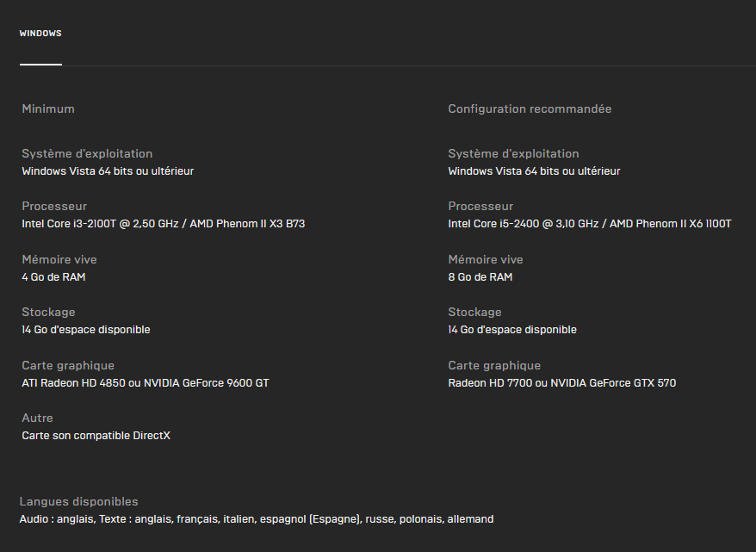Click recommended Windows Vista 64 bits text
Viewport: 756px width, 552px height.
[534, 171]
